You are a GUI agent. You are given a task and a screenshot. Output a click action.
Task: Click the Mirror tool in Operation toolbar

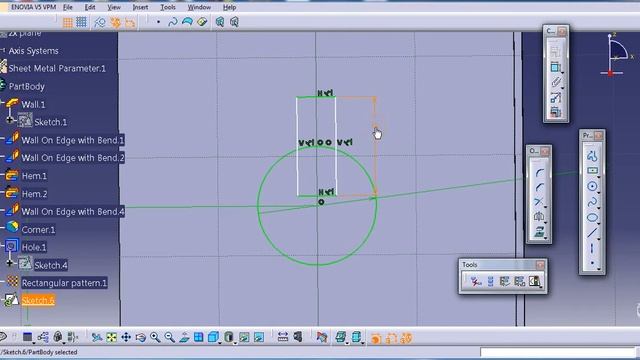tap(539, 217)
